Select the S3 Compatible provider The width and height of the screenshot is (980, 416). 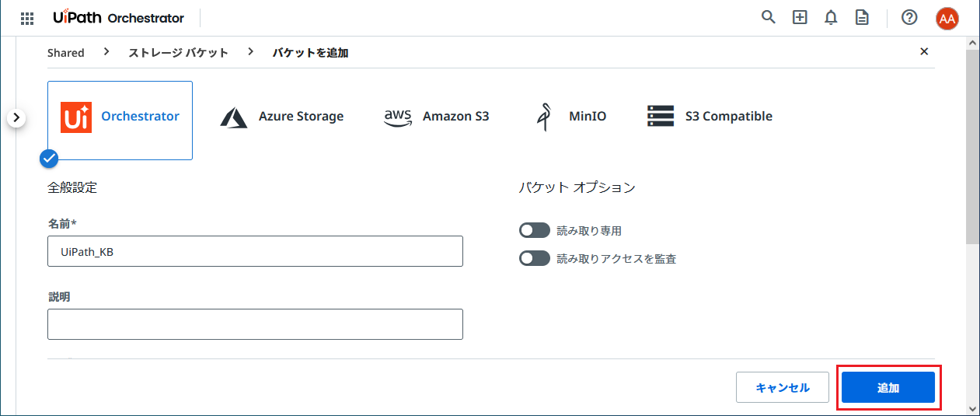point(710,117)
